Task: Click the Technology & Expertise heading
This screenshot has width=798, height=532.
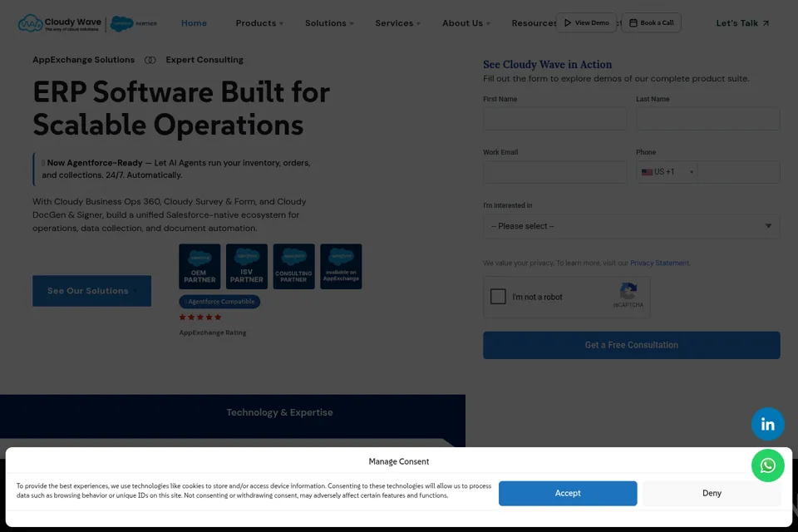Action: 279,412
